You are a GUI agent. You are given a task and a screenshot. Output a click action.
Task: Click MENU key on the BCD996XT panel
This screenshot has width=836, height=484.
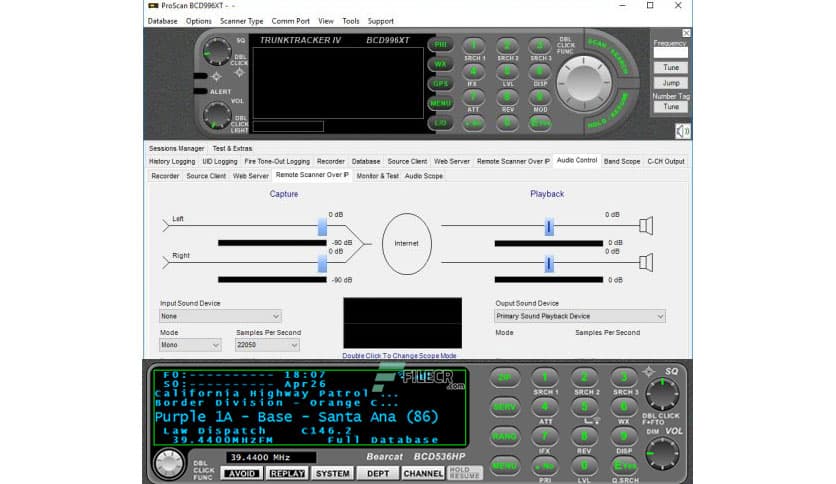[440, 103]
